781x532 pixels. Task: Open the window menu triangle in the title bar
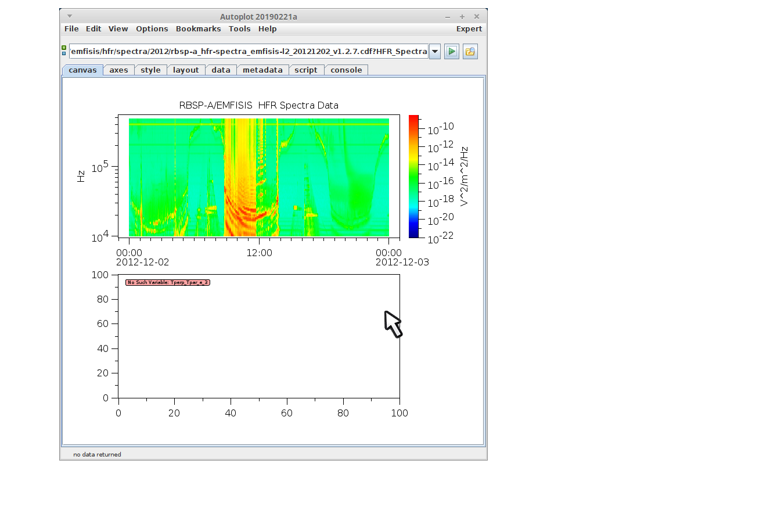[x=70, y=16]
